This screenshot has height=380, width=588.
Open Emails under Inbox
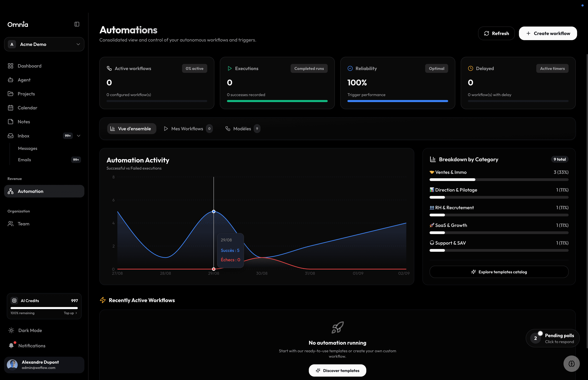(24, 160)
